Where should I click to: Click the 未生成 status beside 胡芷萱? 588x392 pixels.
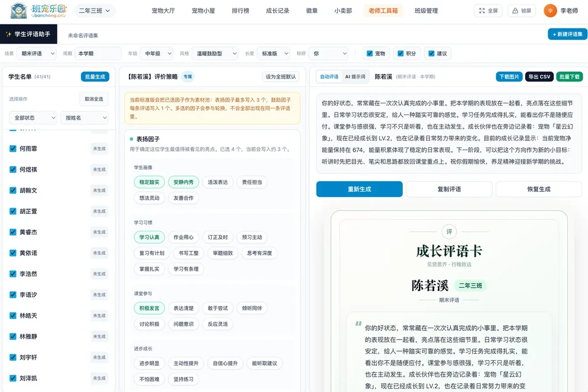(99, 212)
